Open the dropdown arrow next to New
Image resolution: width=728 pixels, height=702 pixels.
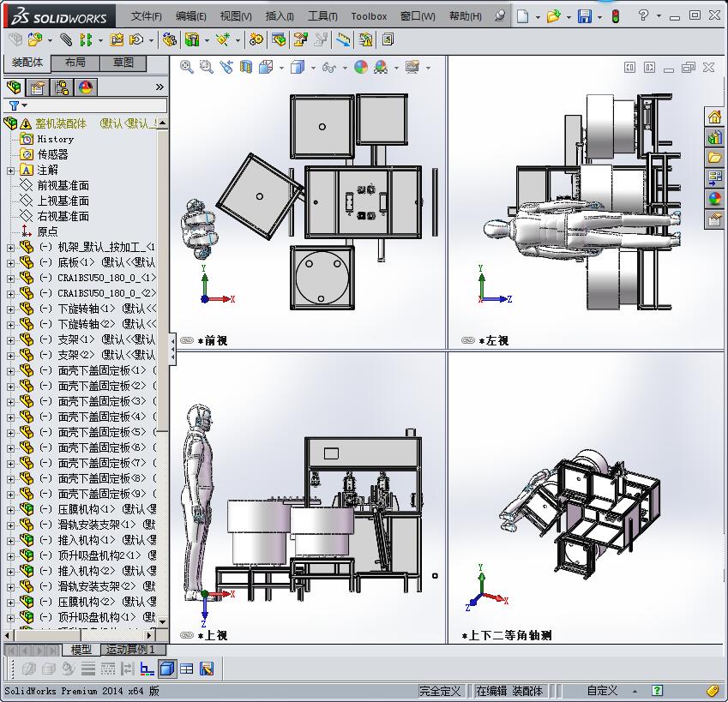[x=538, y=17]
